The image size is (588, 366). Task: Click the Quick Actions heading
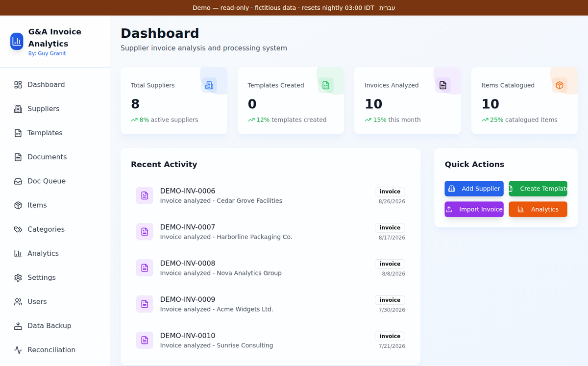click(474, 164)
